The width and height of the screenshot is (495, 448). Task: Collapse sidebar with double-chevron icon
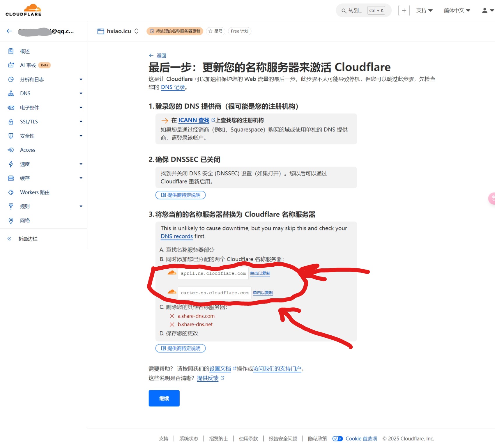(9, 239)
